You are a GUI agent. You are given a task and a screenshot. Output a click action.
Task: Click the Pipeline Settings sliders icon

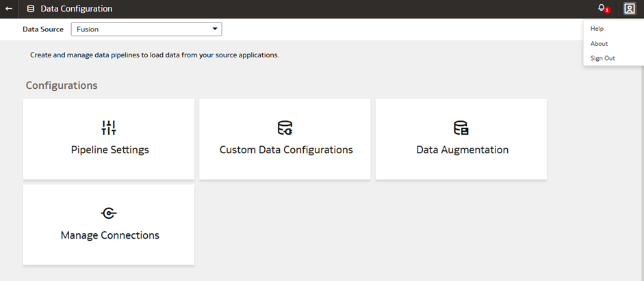109,128
